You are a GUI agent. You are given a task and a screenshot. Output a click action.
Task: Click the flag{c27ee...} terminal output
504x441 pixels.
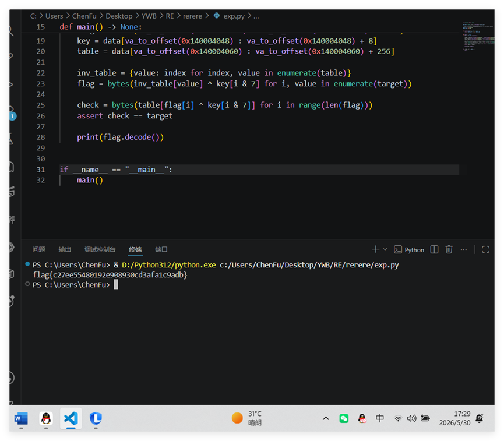tap(110, 275)
